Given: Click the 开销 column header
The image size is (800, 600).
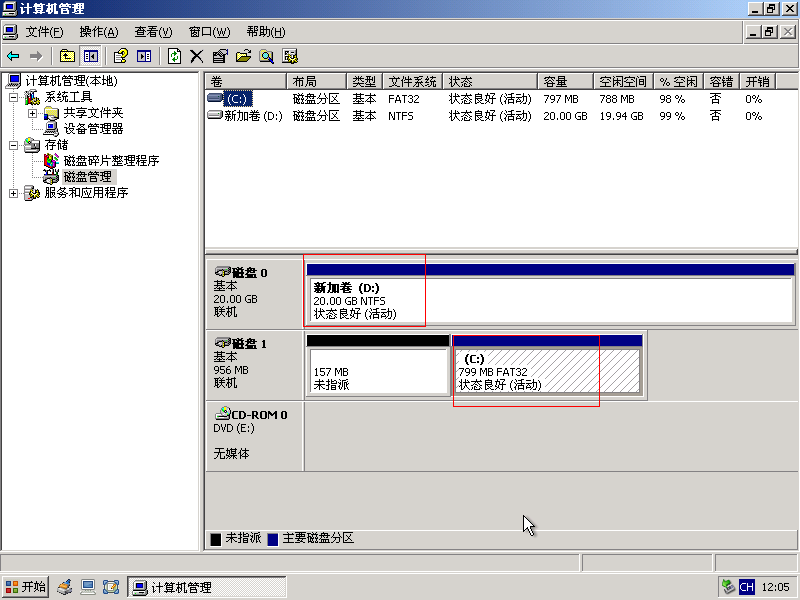Looking at the screenshot, I should [758, 81].
